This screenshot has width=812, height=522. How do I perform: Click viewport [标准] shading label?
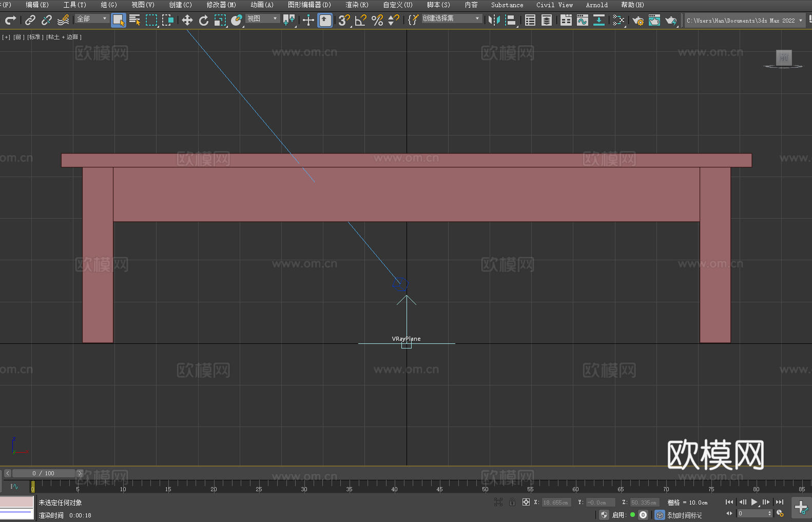[35, 37]
